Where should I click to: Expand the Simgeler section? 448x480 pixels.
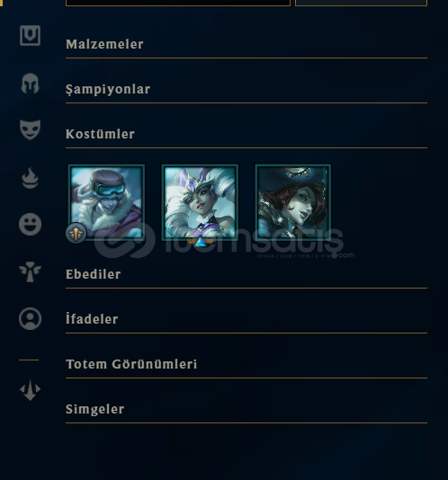246,410
